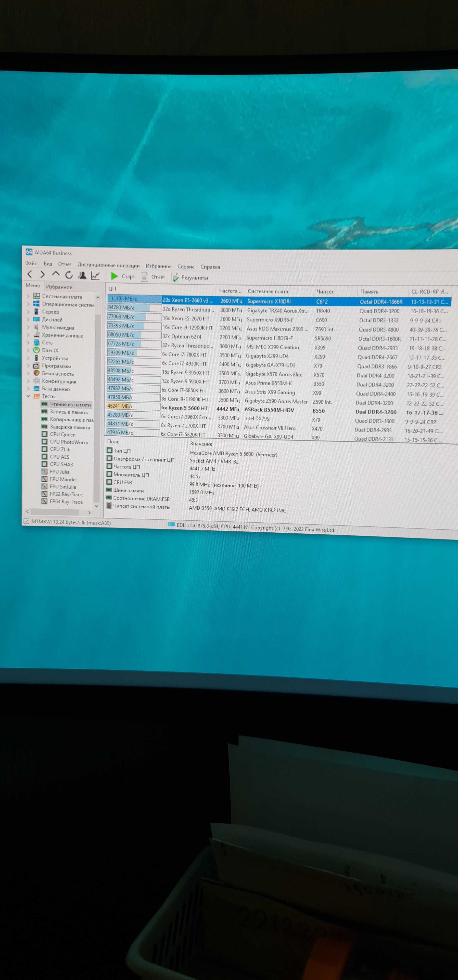Screen dimensions: 458x980
Task: Click the sidebar vertical scrollbar up arrow
Action: tap(98, 297)
